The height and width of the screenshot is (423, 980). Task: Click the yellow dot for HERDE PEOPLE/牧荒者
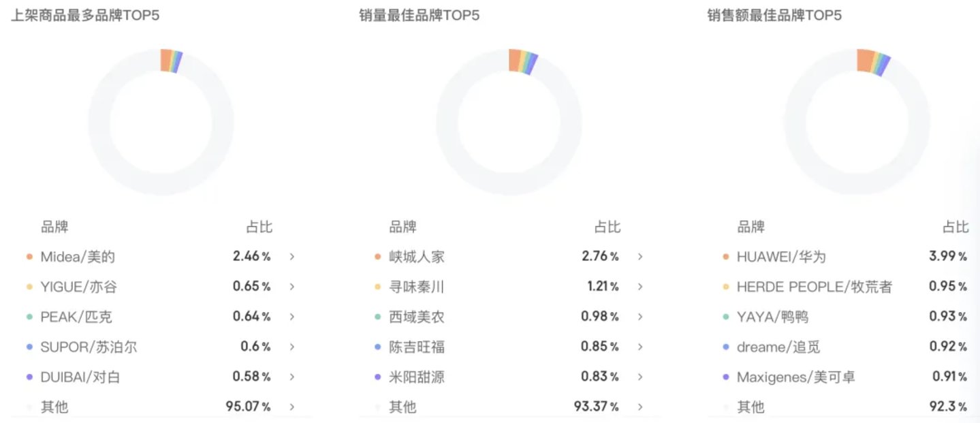coord(725,287)
